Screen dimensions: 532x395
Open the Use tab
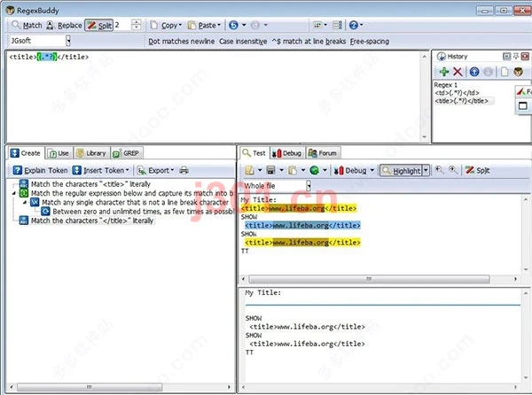(59, 153)
